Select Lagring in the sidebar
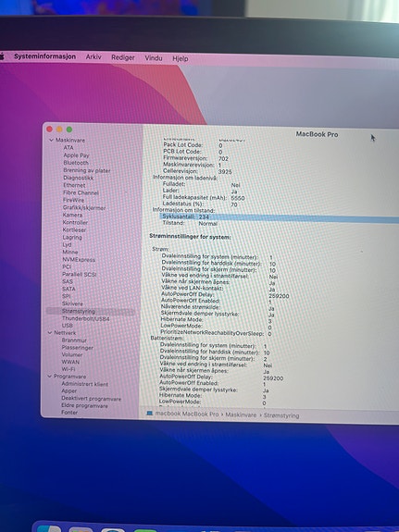 72,238
